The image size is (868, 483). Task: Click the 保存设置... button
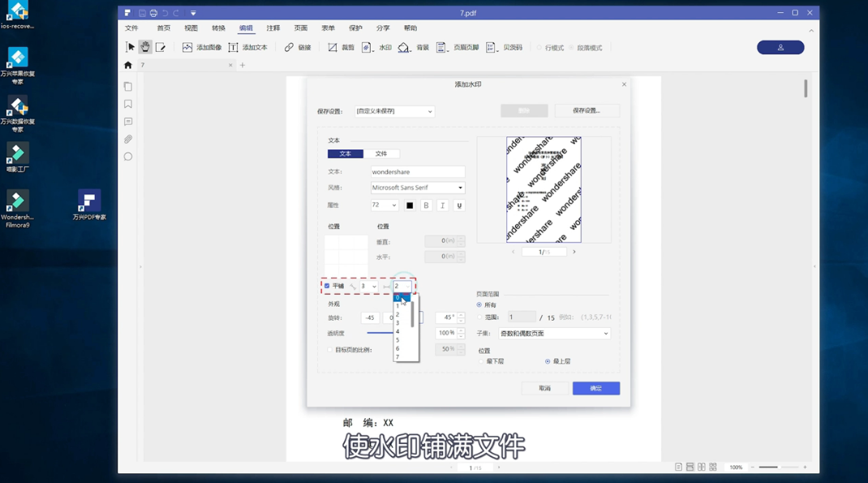pyautogui.click(x=587, y=110)
